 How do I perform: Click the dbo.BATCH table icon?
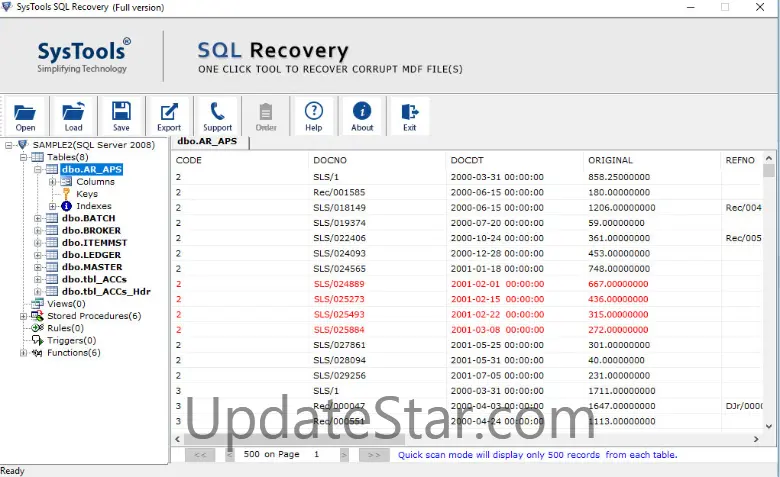coord(52,218)
